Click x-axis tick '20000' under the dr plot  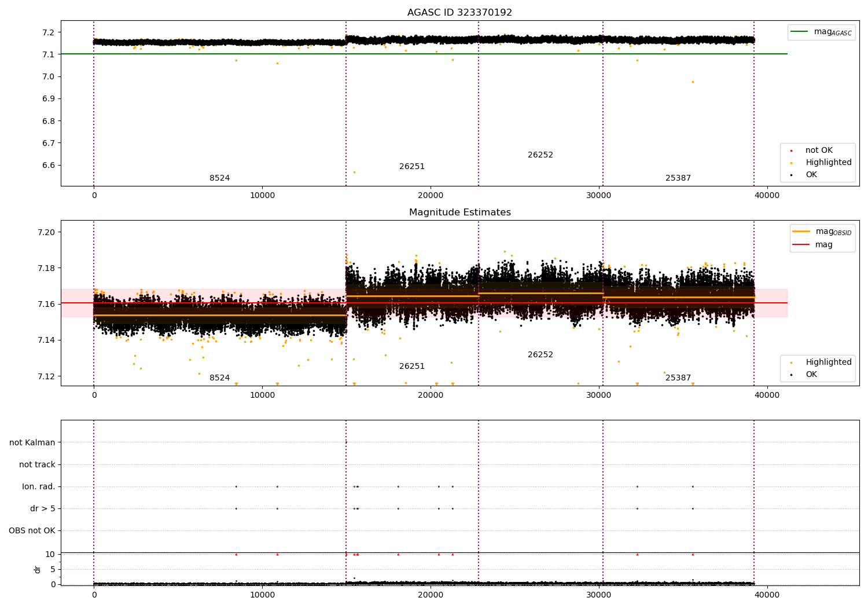431,595
